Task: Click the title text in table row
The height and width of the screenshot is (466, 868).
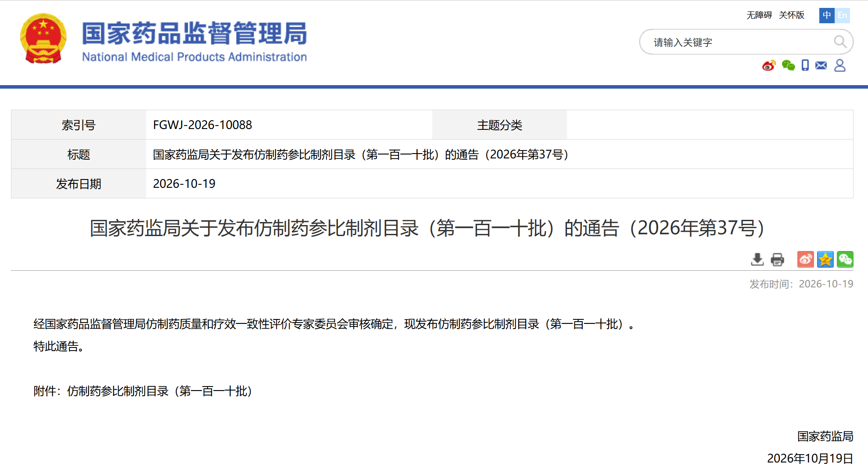Action: coord(361,154)
